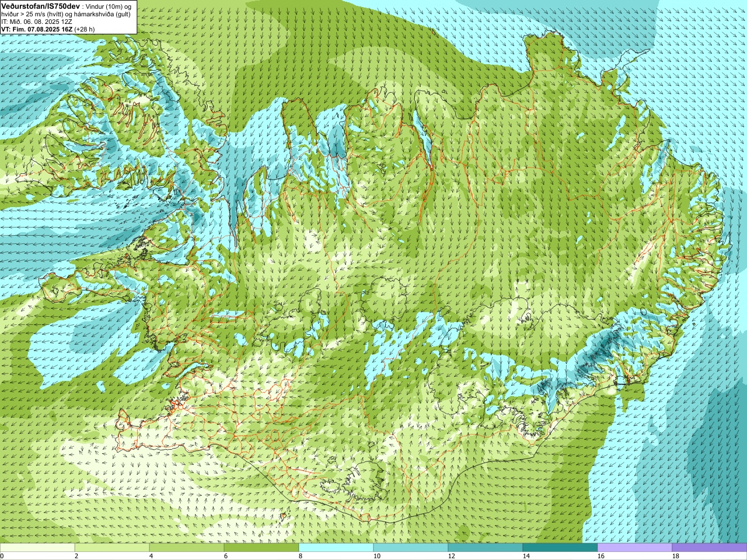Click the purple legend swatch above 18 m/s
This screenshot has width=747, height=560.
pos(710,548)
